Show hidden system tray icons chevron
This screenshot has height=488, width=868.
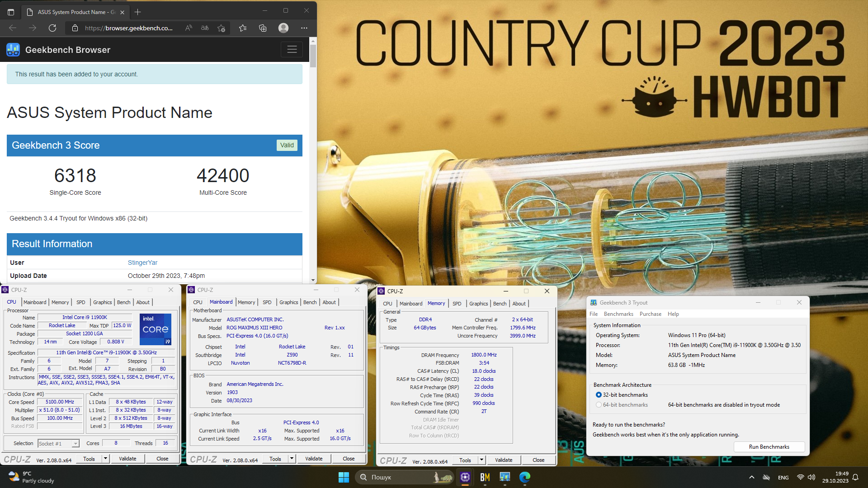751,477
